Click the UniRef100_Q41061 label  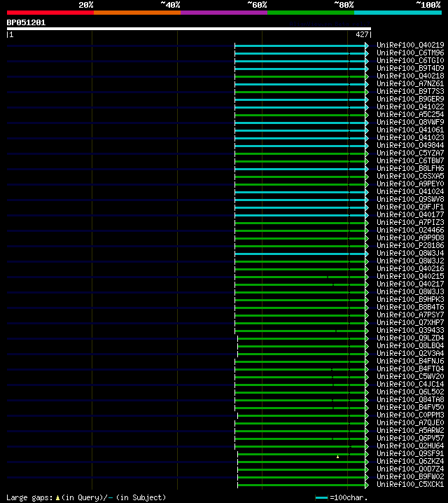410,130
